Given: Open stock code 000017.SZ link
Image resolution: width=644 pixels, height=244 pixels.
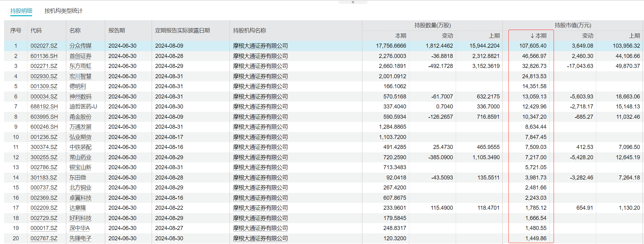Looking at the screenshot, I should 44,228.
